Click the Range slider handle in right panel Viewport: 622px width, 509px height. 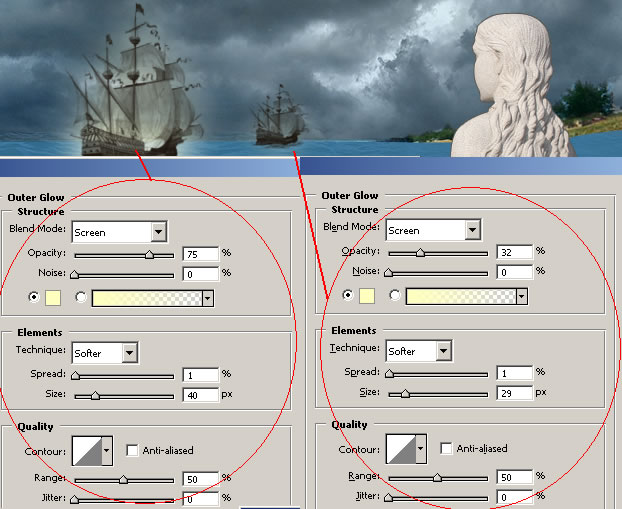[437, 478]
